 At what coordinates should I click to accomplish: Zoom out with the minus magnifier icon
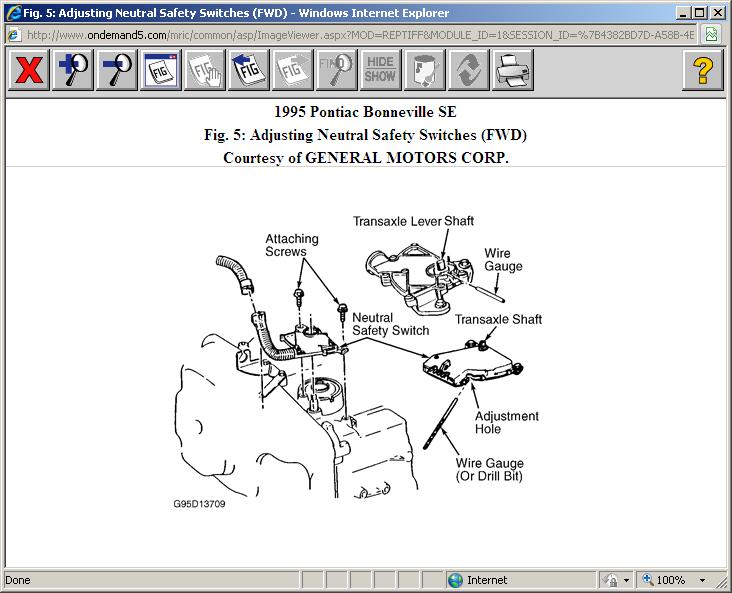coord(117,70)
